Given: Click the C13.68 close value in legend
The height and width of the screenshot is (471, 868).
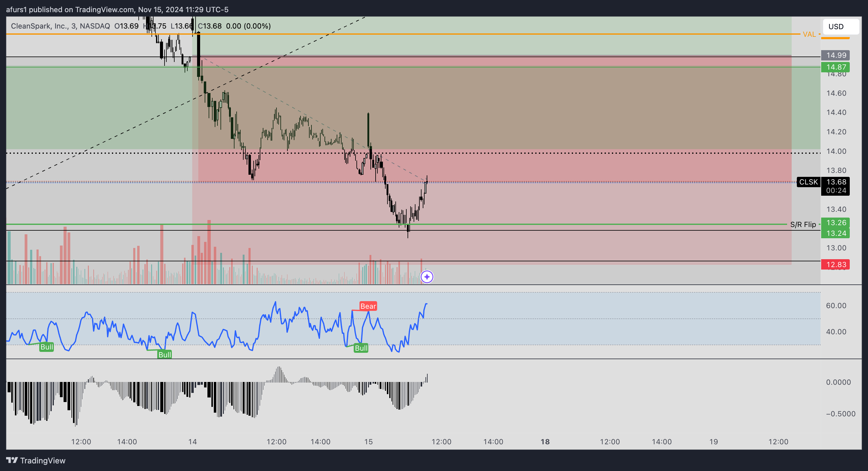Looking at the screenshot, I should point(210,26).
